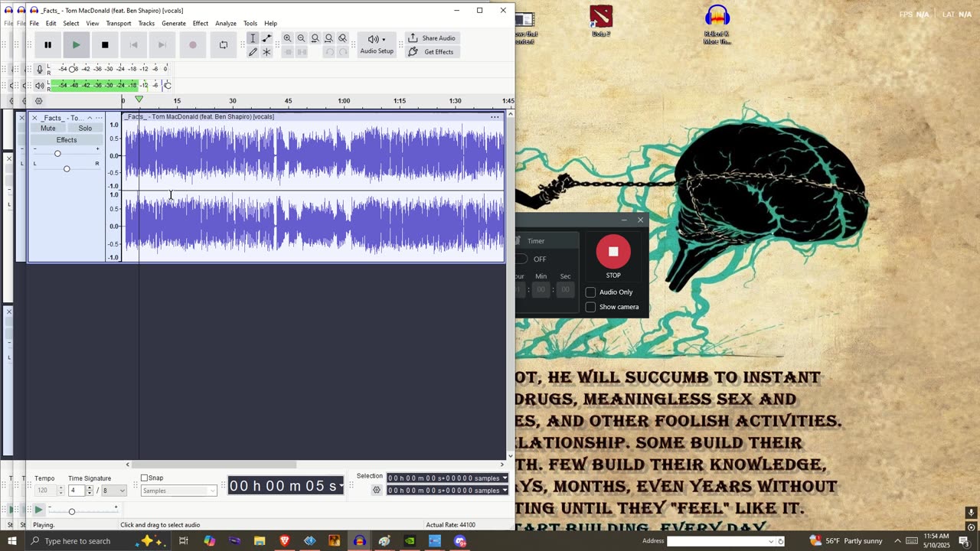Fit project to width zoom icon
Viewport: 980px width, 551px height.
328,38
